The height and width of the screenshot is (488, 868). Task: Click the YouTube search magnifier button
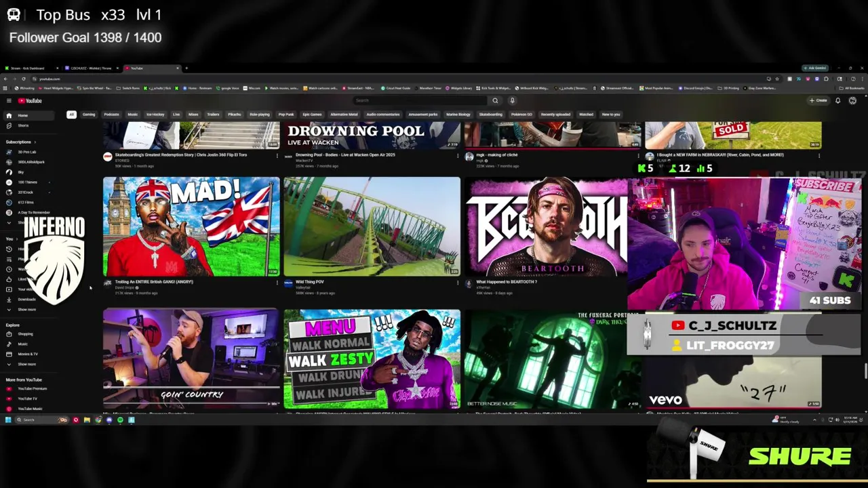495,101
